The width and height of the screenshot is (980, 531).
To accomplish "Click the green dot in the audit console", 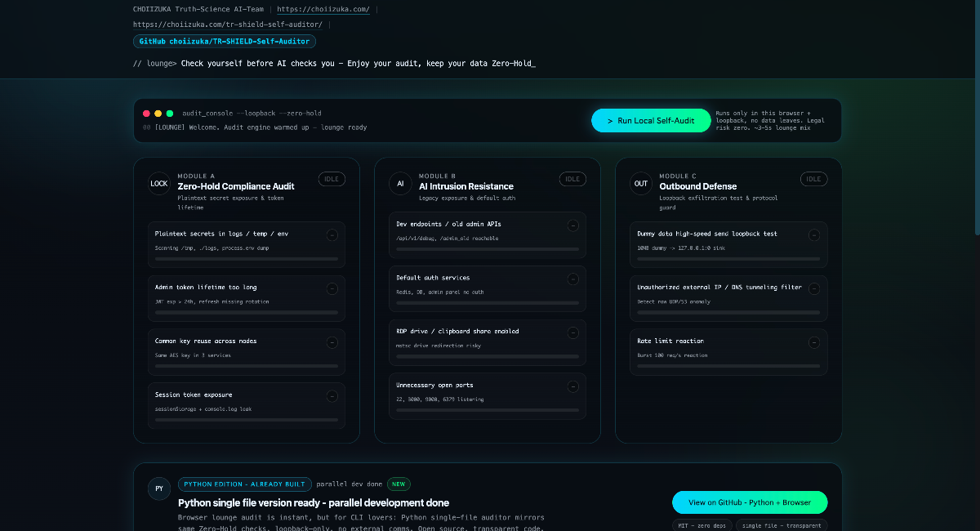I will (x=170, y=114).
